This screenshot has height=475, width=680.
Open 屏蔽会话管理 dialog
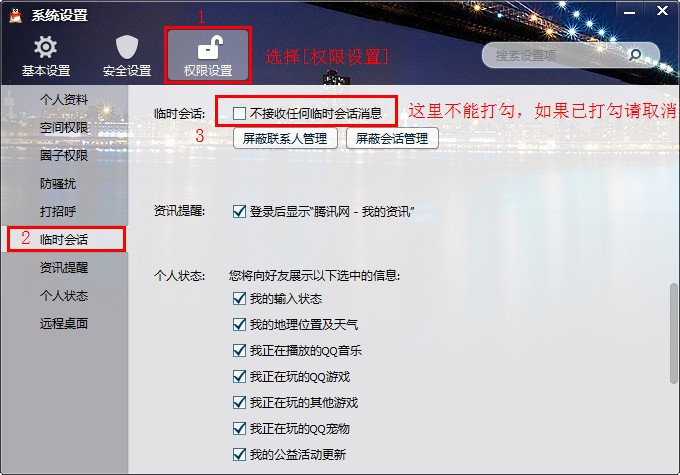tap(392, 138)
